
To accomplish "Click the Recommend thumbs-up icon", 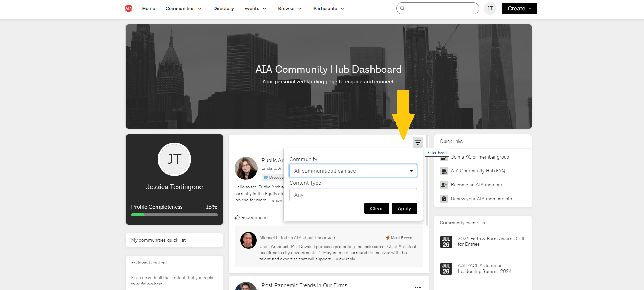I will (237, 217).
